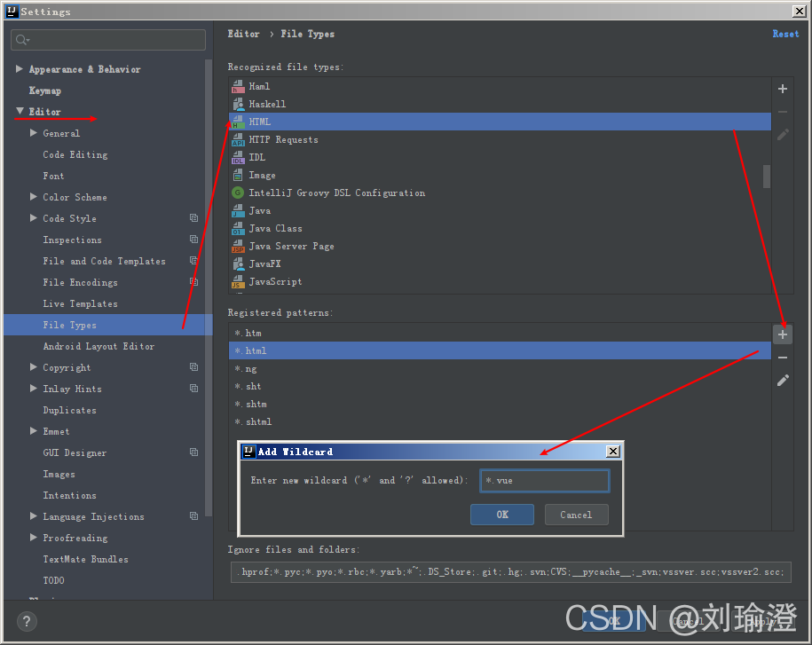Click OK in the Add Wildcard dialog
The width and height of the screenshot is (812, 645).
[x=501, y=515]
